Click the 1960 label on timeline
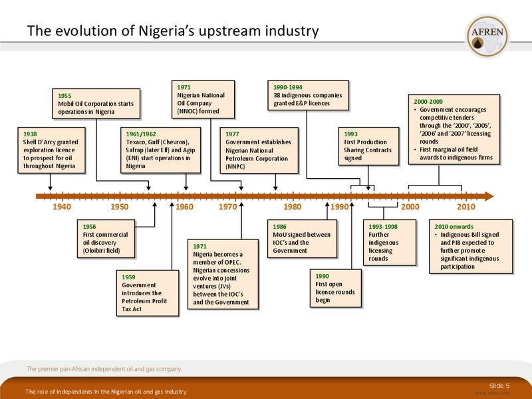 (184, 207)
